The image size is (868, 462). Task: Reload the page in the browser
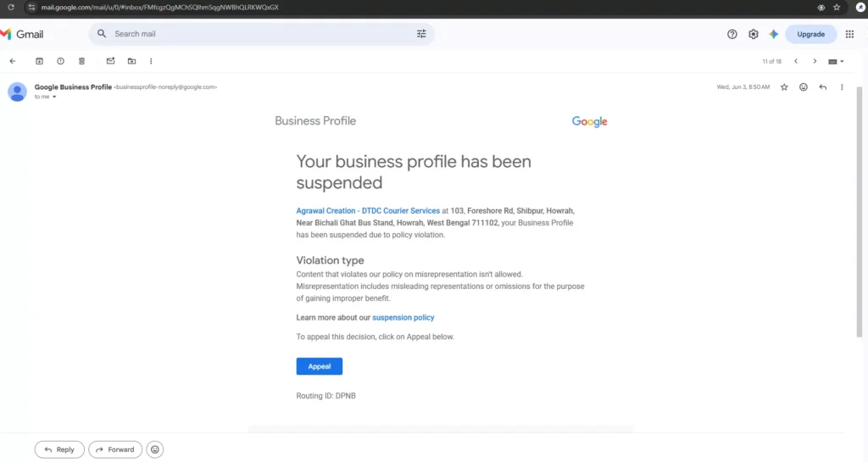coord(11,7)
